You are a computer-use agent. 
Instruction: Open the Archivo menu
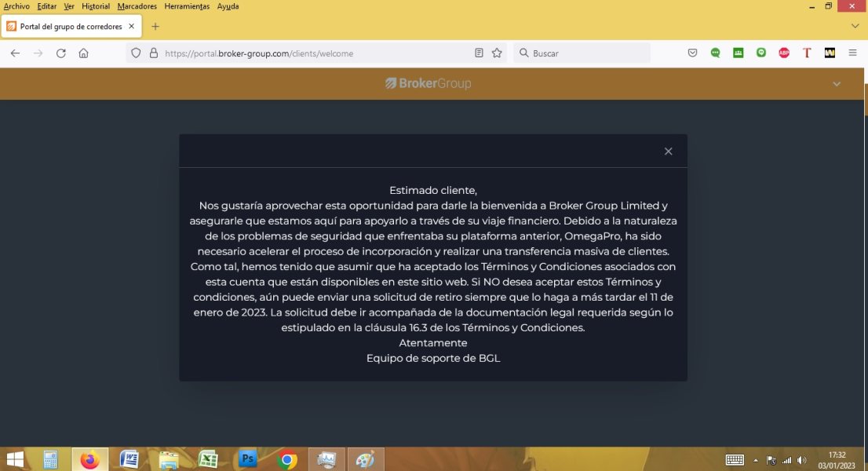[x=16, y=6]
